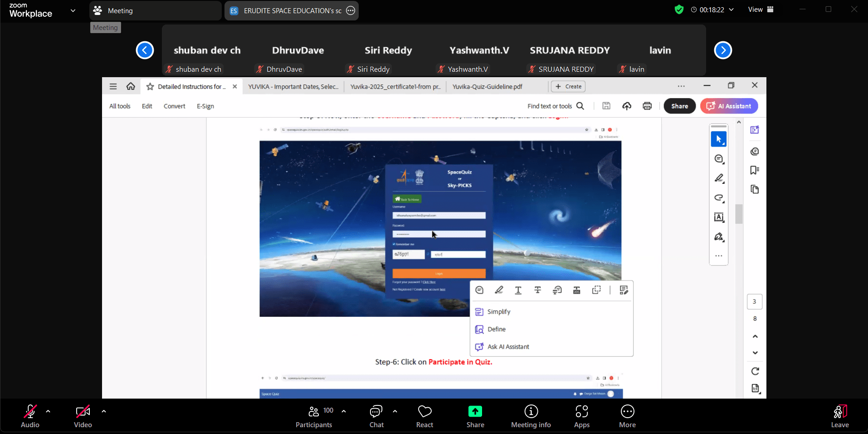Rotate page with the rotate icon
The image size is (868, 434).
(755, 371)
